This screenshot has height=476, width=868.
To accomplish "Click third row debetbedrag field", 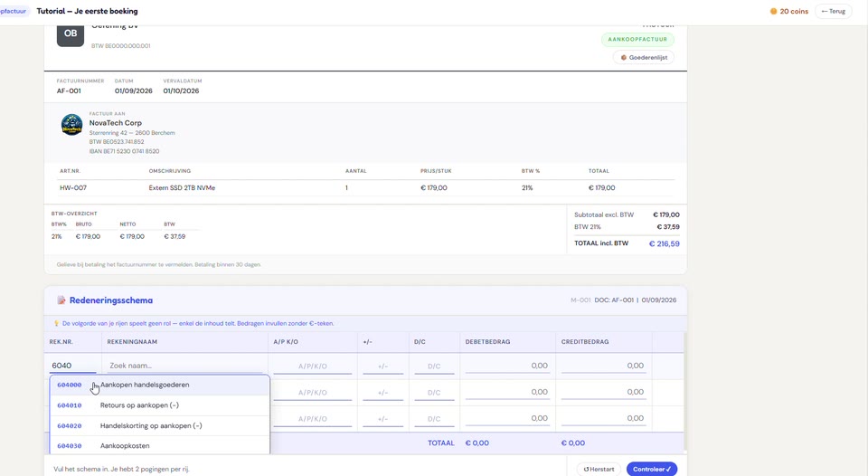I will 507,418.
